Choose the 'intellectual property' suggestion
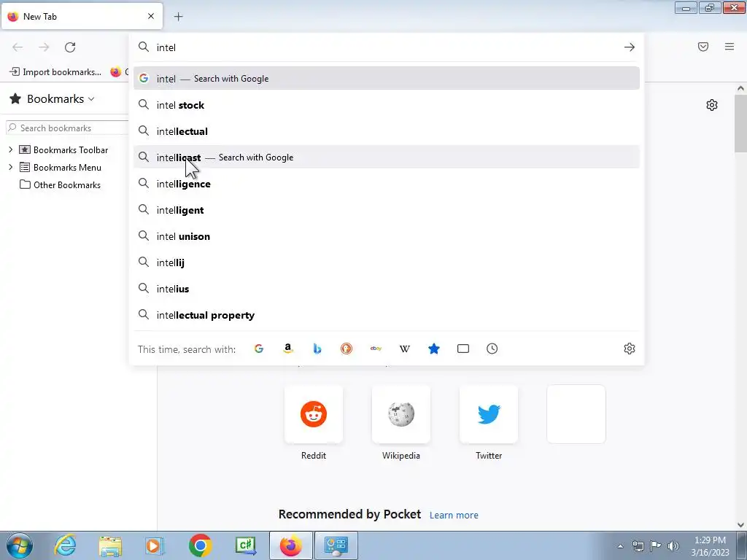 [x=387, y=315]
